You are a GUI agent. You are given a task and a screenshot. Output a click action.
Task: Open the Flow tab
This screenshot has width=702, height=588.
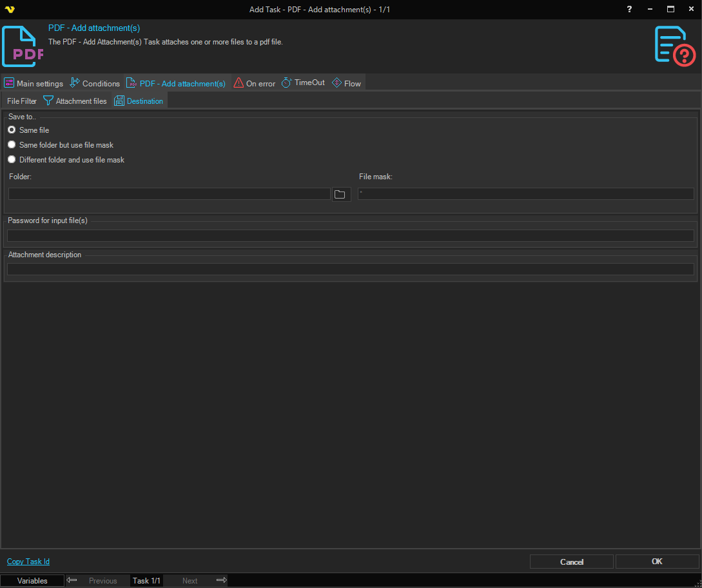click(x=346, y=83)
